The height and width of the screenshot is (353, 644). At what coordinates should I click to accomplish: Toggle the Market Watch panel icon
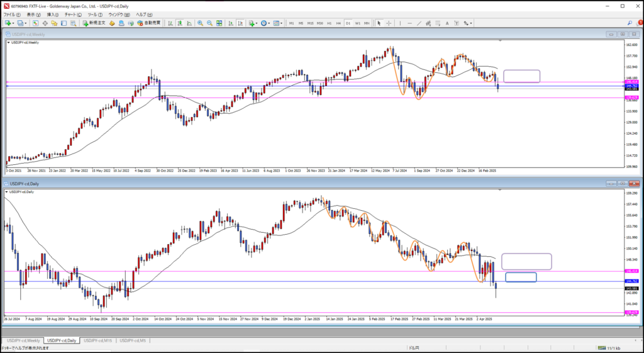36,23
